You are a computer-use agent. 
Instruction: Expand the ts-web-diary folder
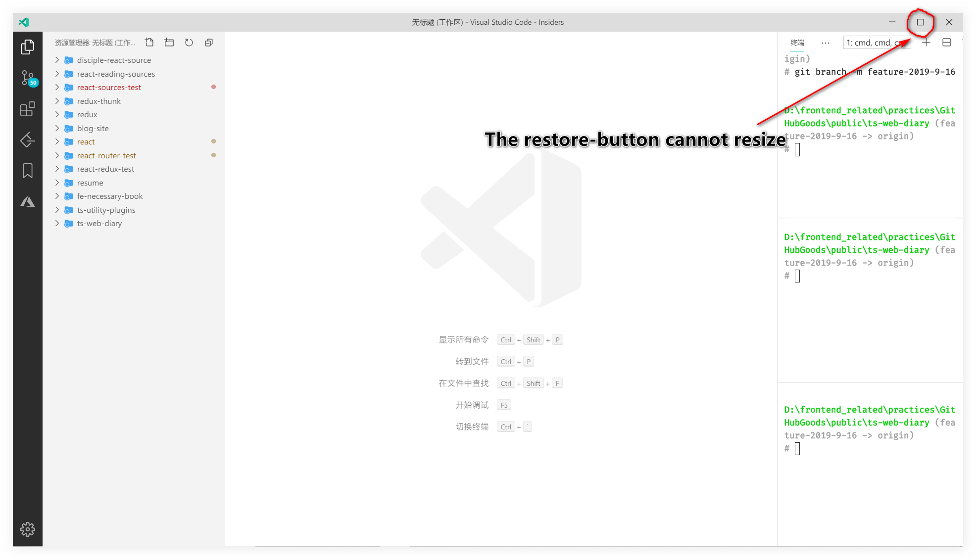(57, 223)
